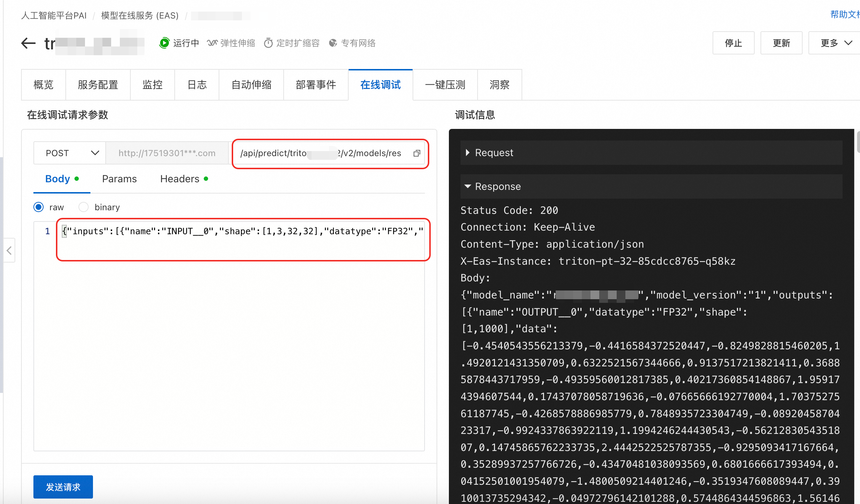Switch to the 服务配置 tab
The image size is (860, 504).
(x=98, y=85)
